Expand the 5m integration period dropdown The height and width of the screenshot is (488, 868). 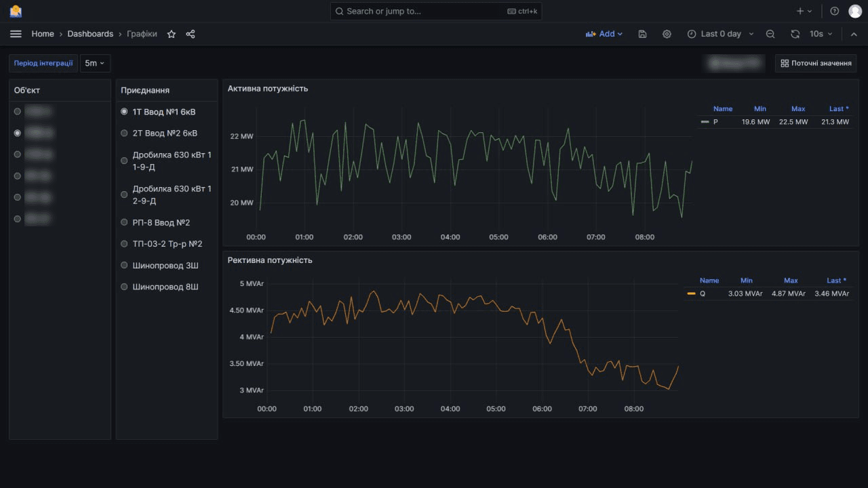tap(95, 63)
